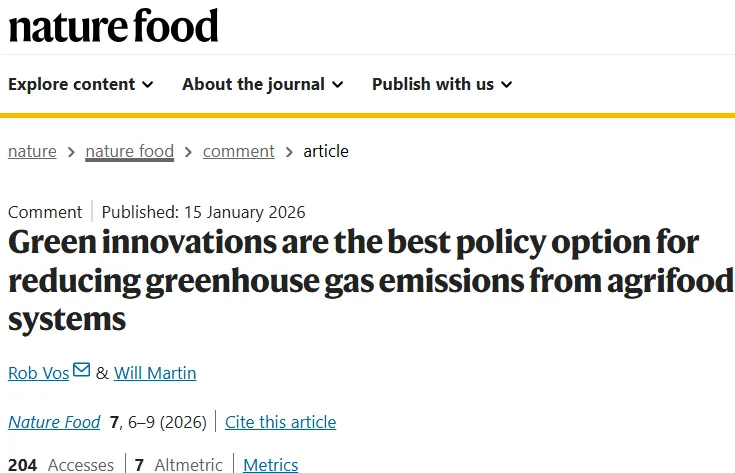The height and width of the screenshot is (473, 735).
Task: Open the comment breadcrumb link
Action: pyautogui.click(x=238, y=151)
